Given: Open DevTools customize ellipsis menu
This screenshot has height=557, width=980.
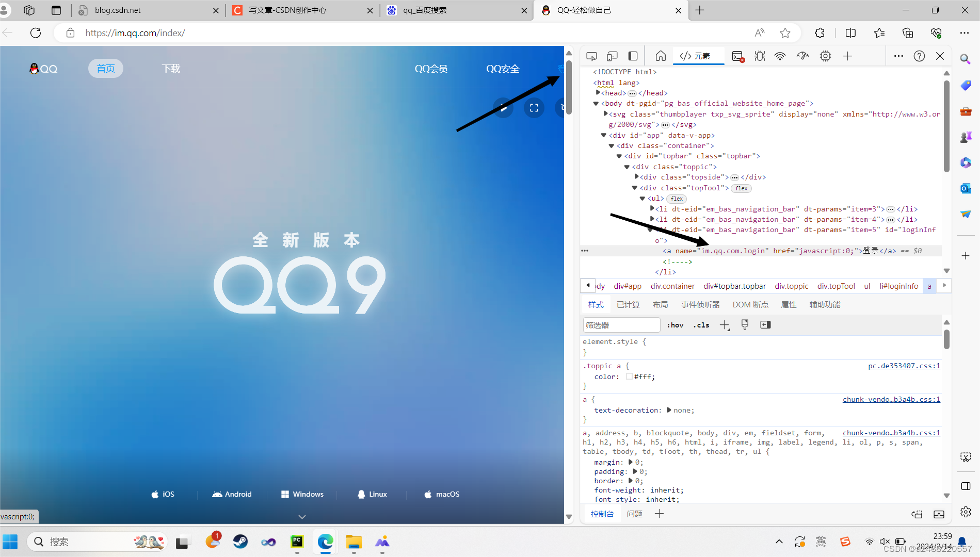Looking at the screenshot, I should [898, 56].
